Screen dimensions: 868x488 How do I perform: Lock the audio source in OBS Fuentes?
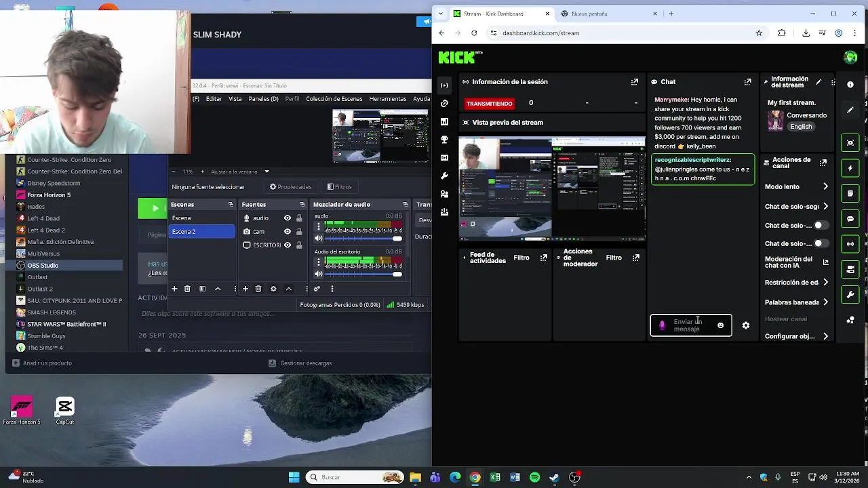299,218
